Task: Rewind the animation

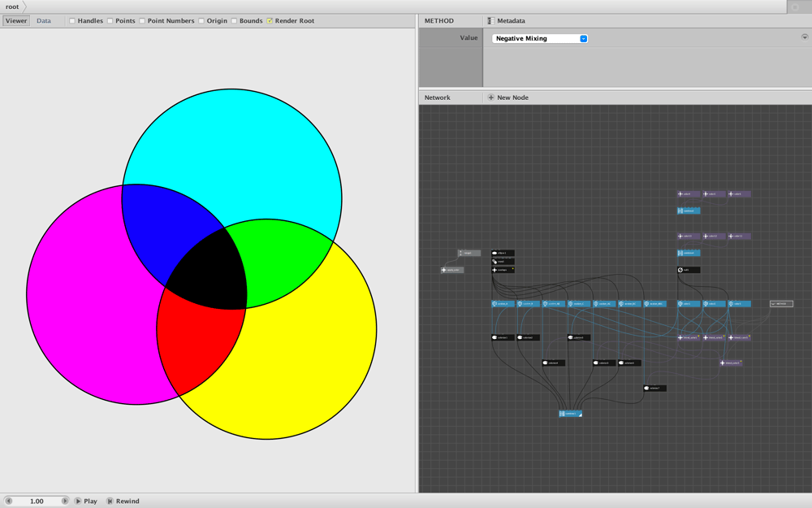Action: [123, 501]
